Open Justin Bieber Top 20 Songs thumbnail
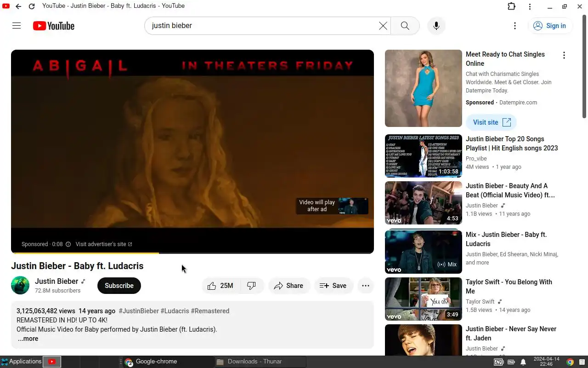The width and height of the screenshot is (588, 368). [424, 156]
